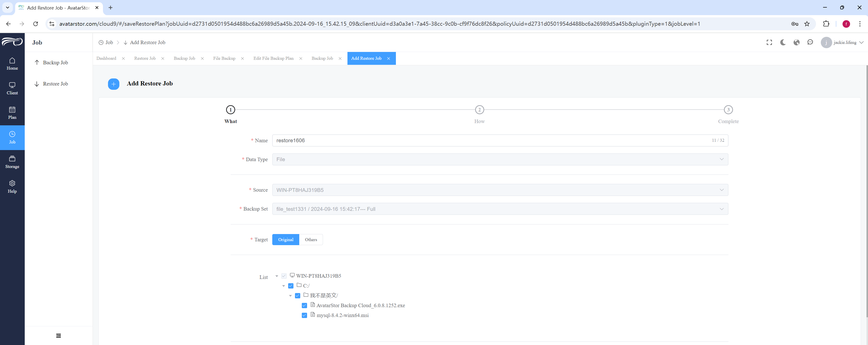Select the Others target button
Image resolution: width=868 pixels, height=345 pixels.
pos(311,240)
